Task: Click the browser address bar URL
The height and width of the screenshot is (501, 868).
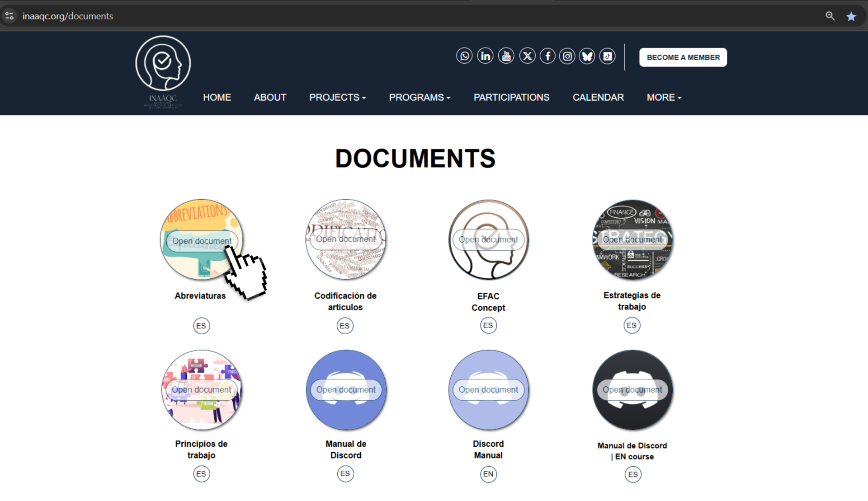Action: click(68, 16)
